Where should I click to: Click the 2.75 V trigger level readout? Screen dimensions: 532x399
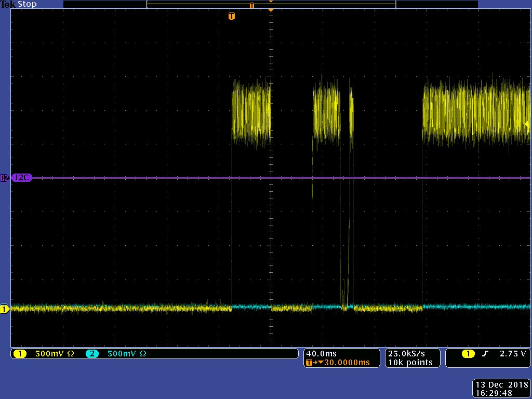tap(513, 353)
